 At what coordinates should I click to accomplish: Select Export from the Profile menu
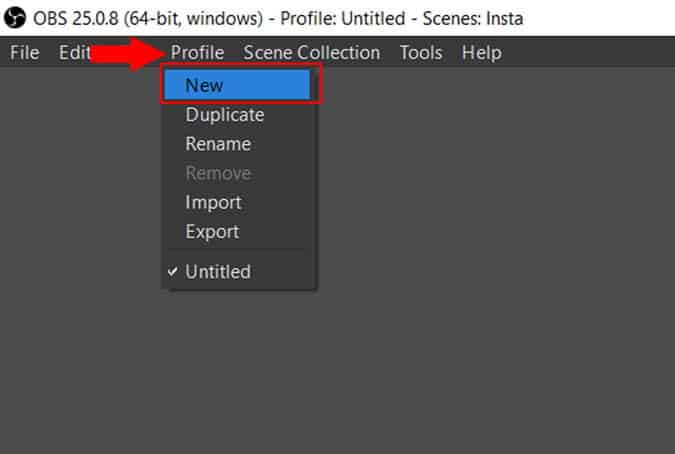coord(239,232)
